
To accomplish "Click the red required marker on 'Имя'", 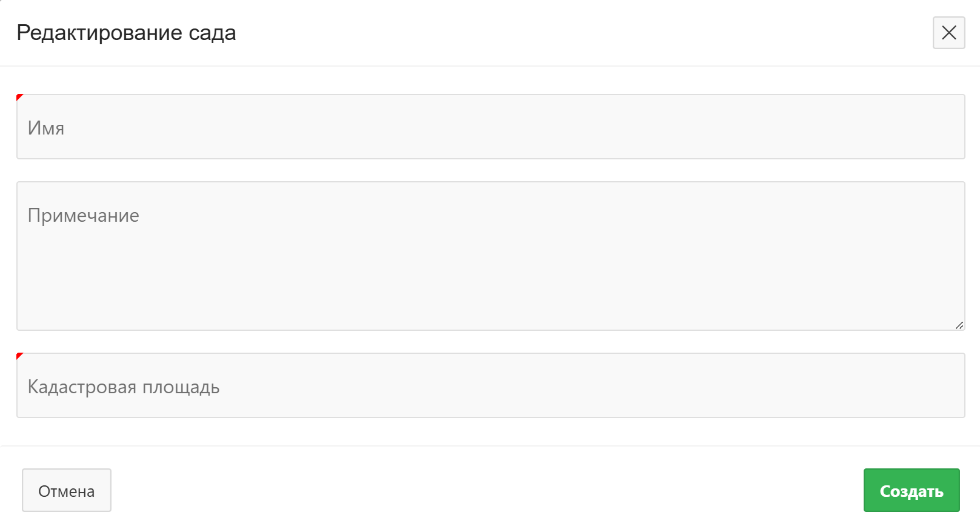I will point(19,97).
